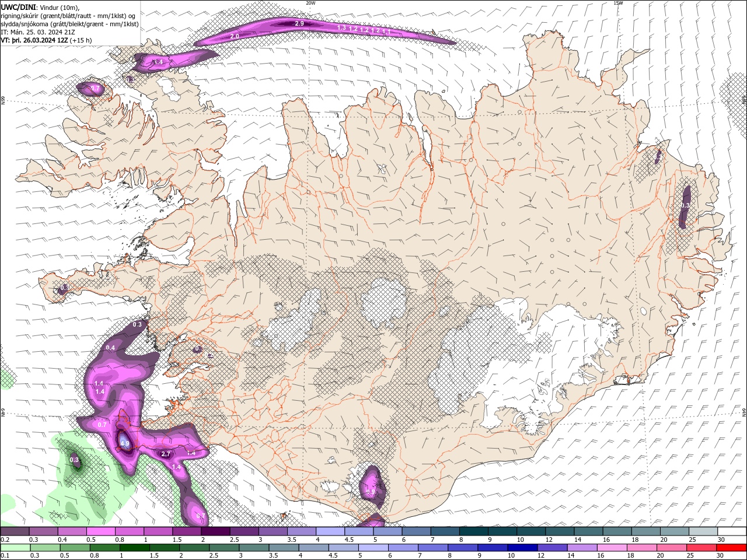Click the 2.7 value on the Reykjanes peninsula
The width and height of the screenshot is (747, 560).
tap(165, 454)
